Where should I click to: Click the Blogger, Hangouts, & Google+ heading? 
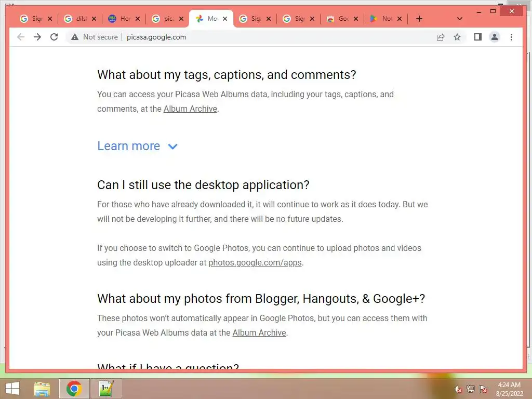pyautogui.click(x=261, y=299)
